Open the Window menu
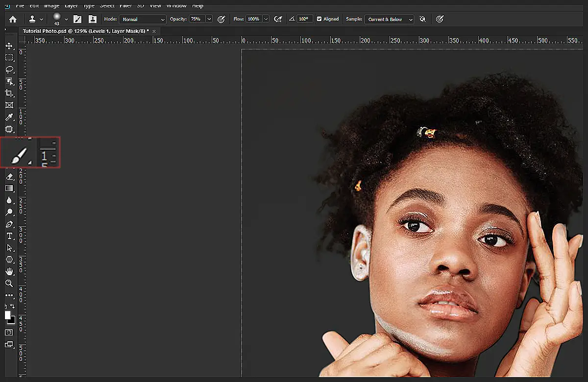The image size is (588, 382). coord(176,5)
